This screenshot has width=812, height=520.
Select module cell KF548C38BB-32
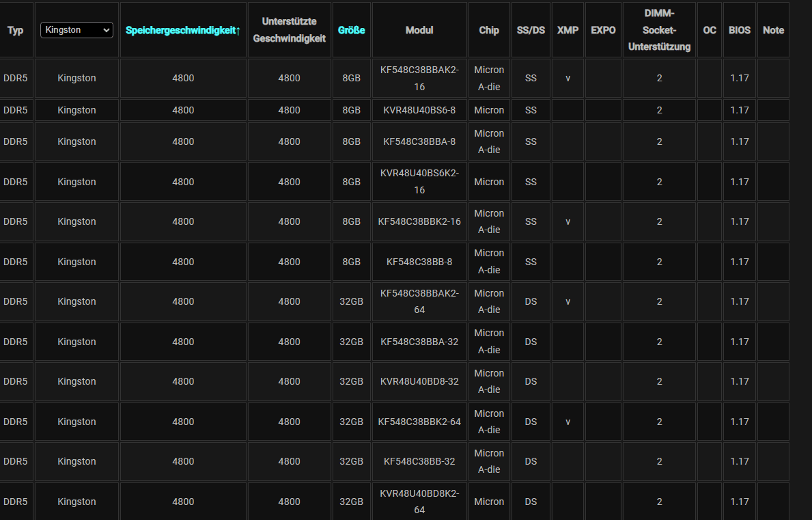click(x=419, y=461)
